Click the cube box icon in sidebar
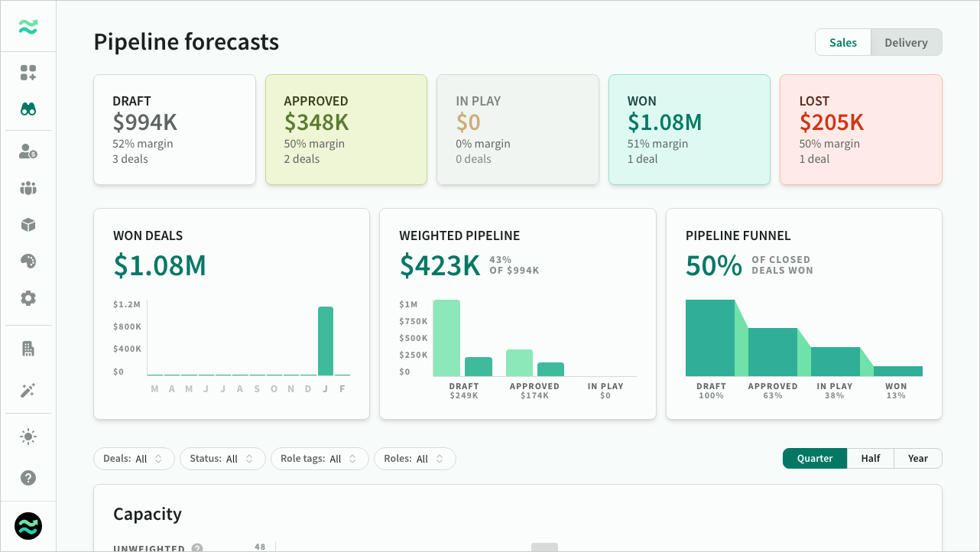The height and width of the screenshot is (552, 980). point(28,225)
